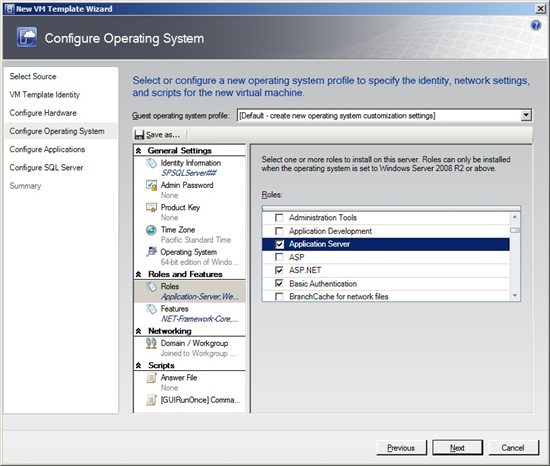Viewport: 550px width, 466px height.
Task: Click the 'Summary' step text
Action: click(25, 186)
